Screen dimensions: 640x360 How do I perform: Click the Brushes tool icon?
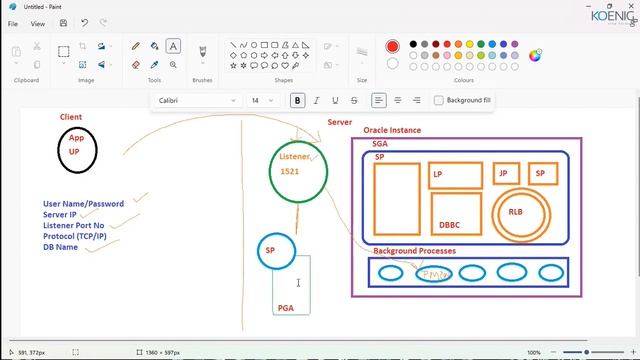click(202, 51)
